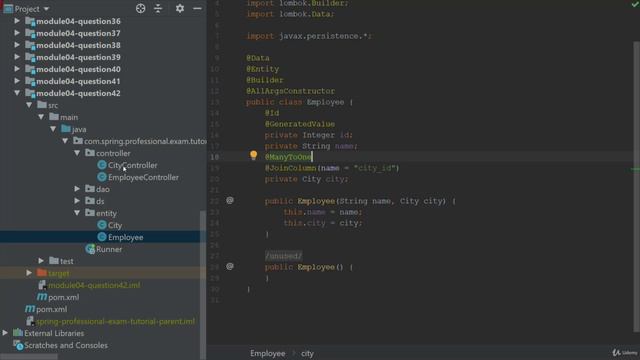Expand module04-question37 folder
The width and height of the screenshot is (640, 360).
tap(17, 33)
